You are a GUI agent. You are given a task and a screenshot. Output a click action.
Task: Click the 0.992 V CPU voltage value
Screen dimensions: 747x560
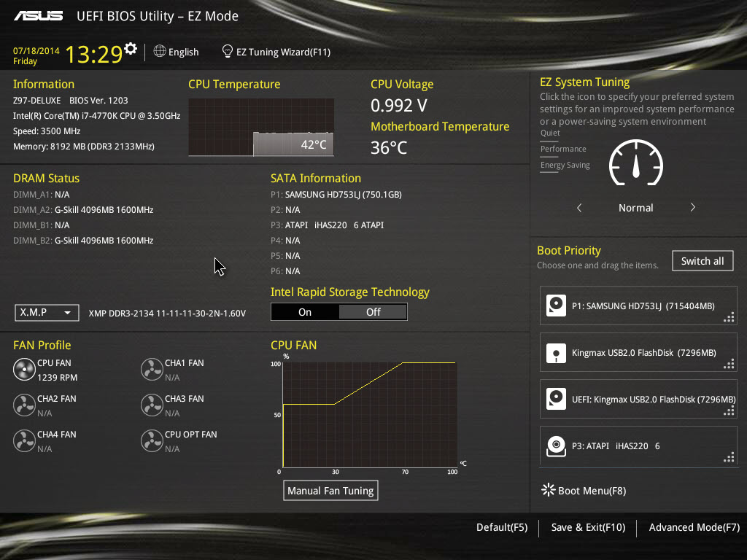[399, 106]
